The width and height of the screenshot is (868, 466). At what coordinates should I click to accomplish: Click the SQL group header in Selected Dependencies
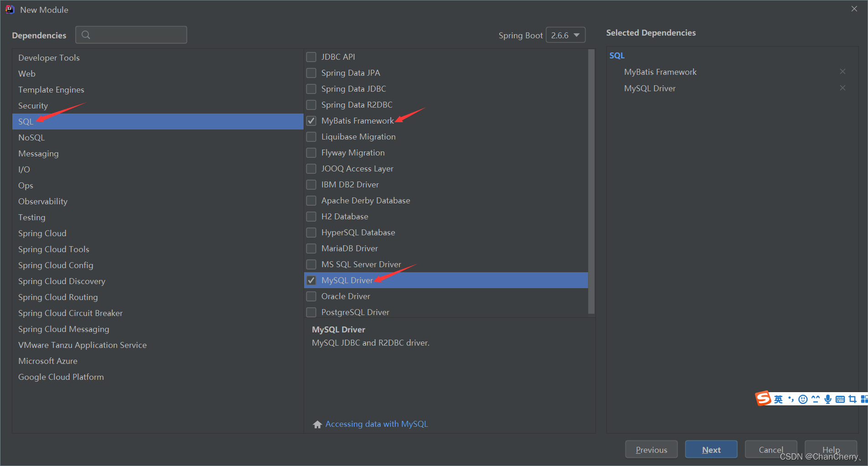click(x=617, y=56)
